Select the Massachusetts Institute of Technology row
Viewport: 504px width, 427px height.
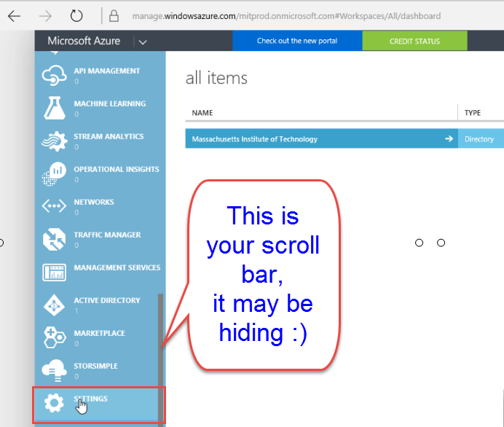344,138
